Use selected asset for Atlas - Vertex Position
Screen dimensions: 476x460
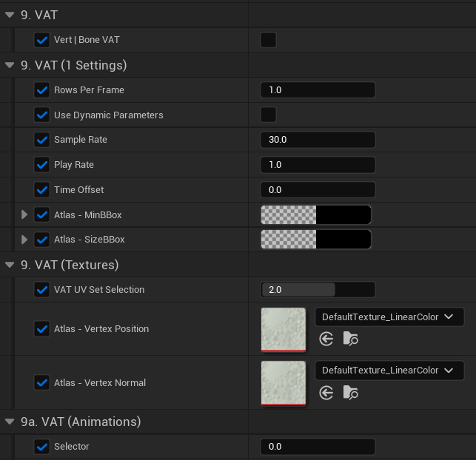coord(326,339)
